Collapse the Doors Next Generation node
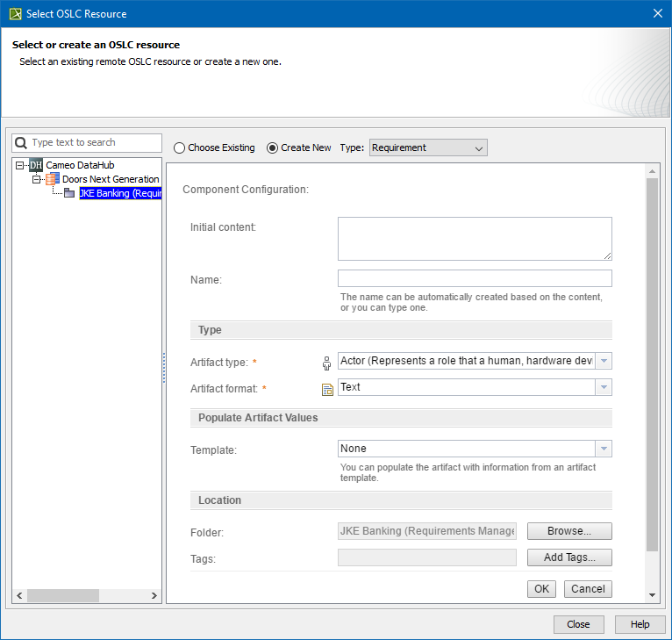The image size is (672, 640). [37, 179]
